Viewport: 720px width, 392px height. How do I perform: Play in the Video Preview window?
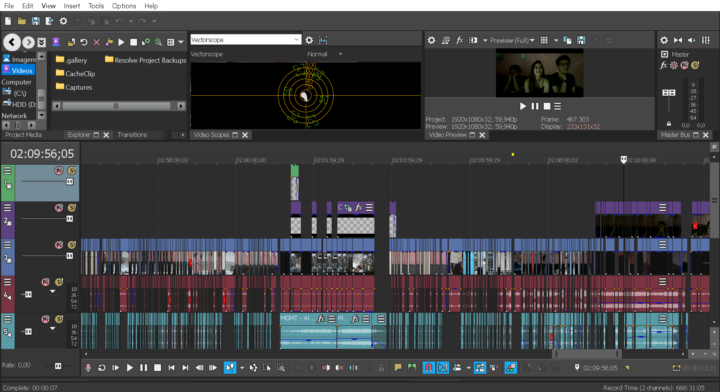(x=523, y=106)
